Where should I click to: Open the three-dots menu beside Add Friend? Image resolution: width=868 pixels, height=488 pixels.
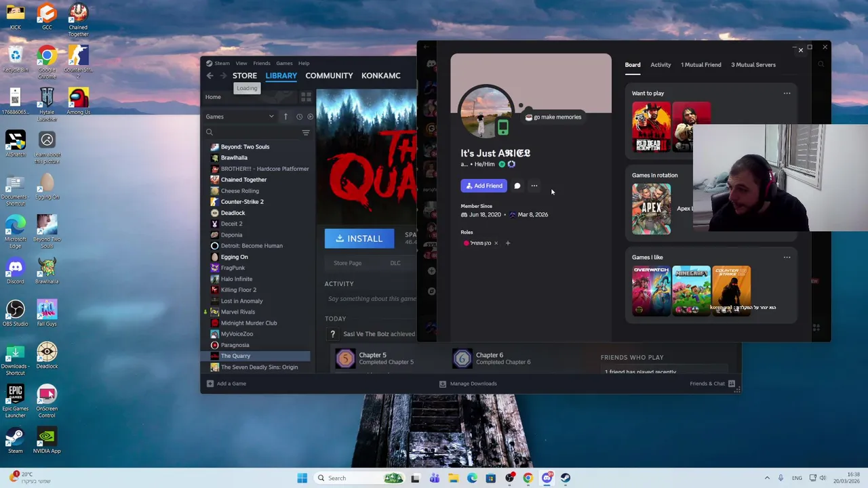tap(534, 186)
